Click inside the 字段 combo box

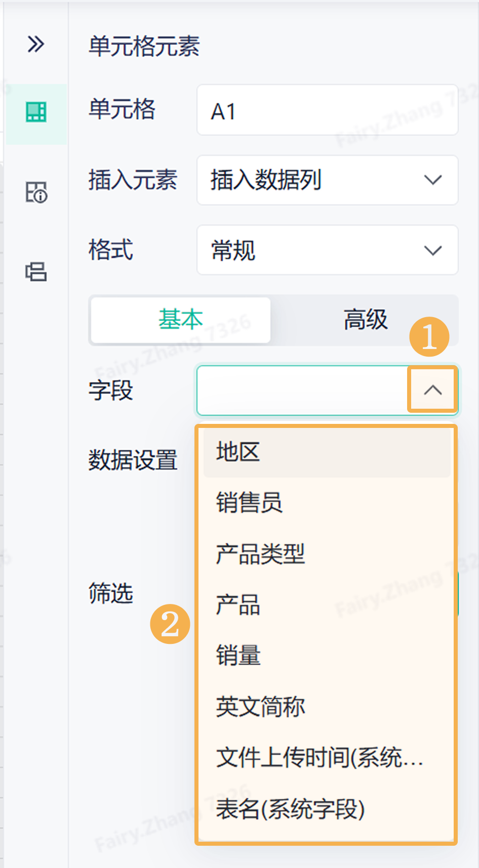[302, 390]
